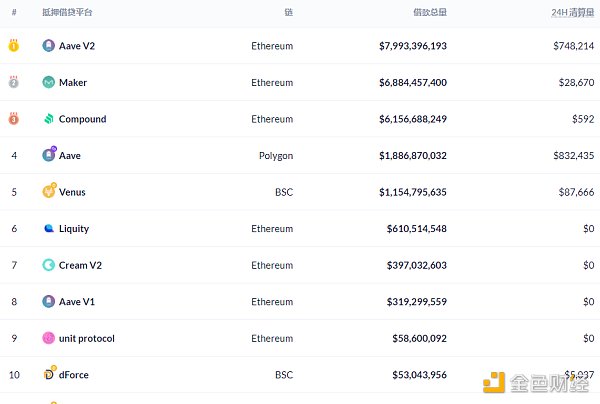Open the Aave Polygon row name
Image resolution: width=600 pixels, height=404 pixels.
pos(70,156)
